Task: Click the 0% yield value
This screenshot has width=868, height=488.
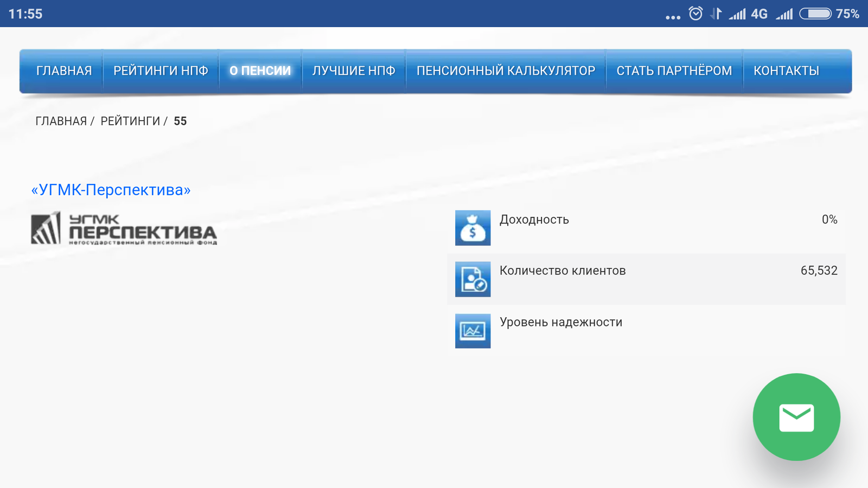Action: (x=829, y=220)
